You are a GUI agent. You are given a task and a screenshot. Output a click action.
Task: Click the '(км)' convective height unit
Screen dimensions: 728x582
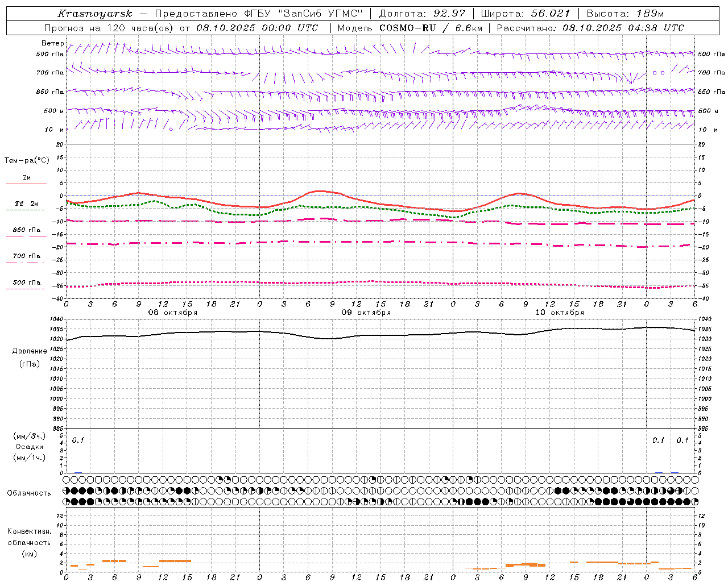(x=29, y=554)
